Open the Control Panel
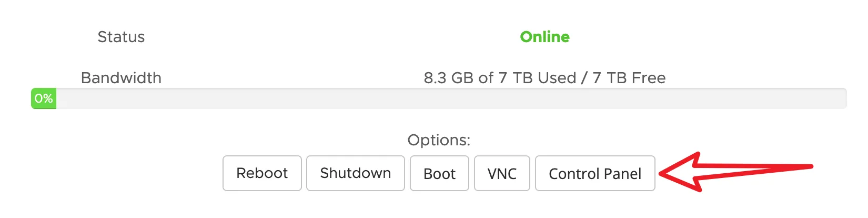This screenshot has height=218, width=868. (595, 173)
